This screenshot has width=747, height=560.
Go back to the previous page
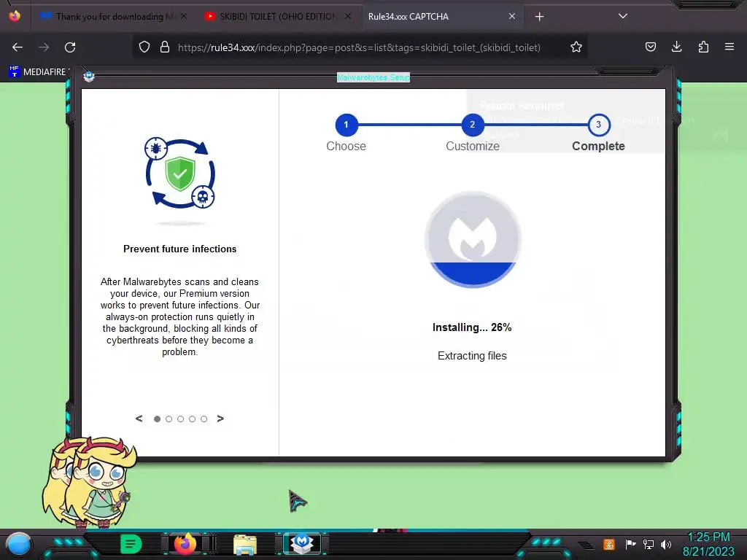(x=18, y=47)
